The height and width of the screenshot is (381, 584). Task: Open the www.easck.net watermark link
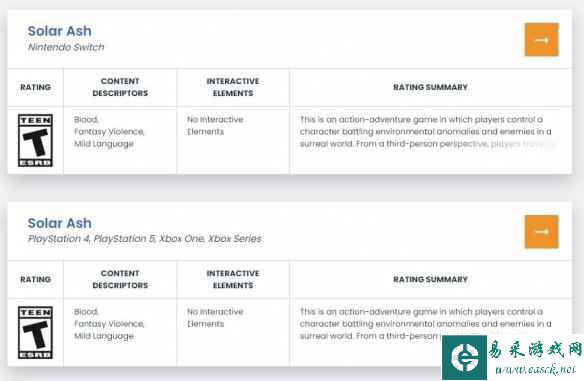click(535, 369)
